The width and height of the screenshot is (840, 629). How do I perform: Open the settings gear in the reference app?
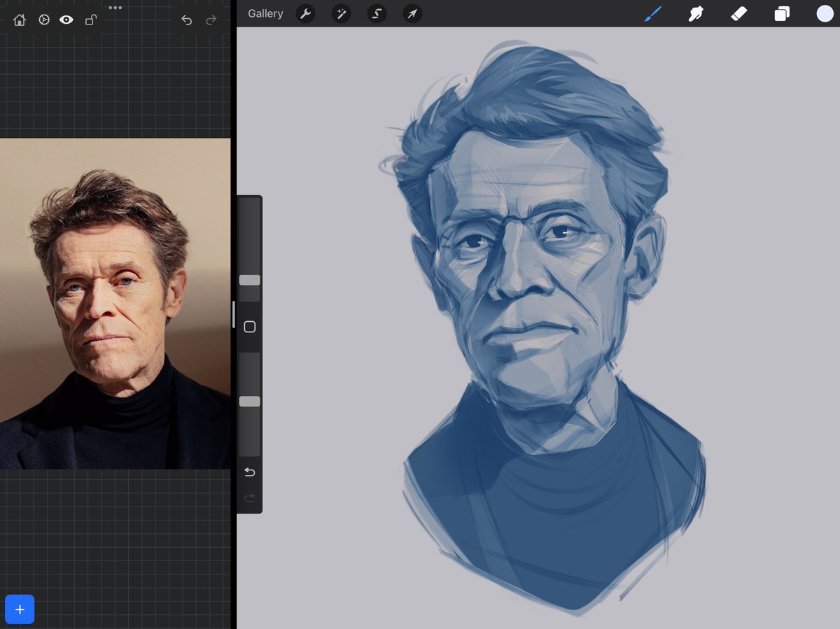[43, 20]
